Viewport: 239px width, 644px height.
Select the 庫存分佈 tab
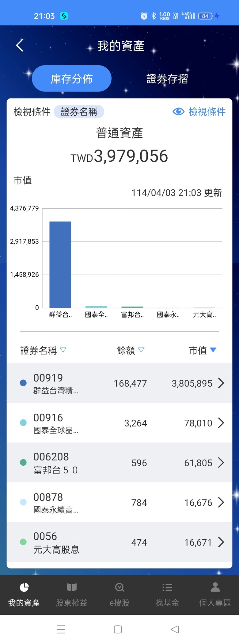72,79
